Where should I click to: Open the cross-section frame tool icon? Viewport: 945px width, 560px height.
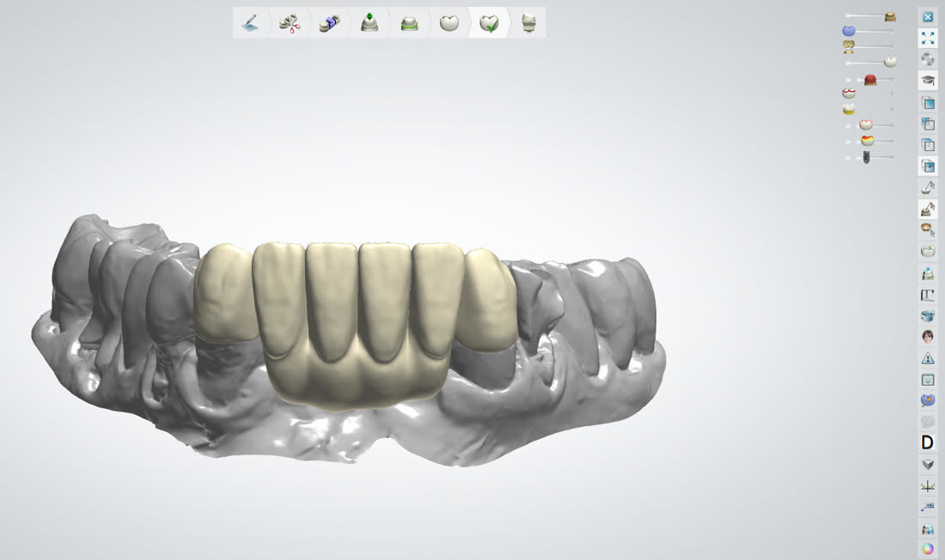928,295
